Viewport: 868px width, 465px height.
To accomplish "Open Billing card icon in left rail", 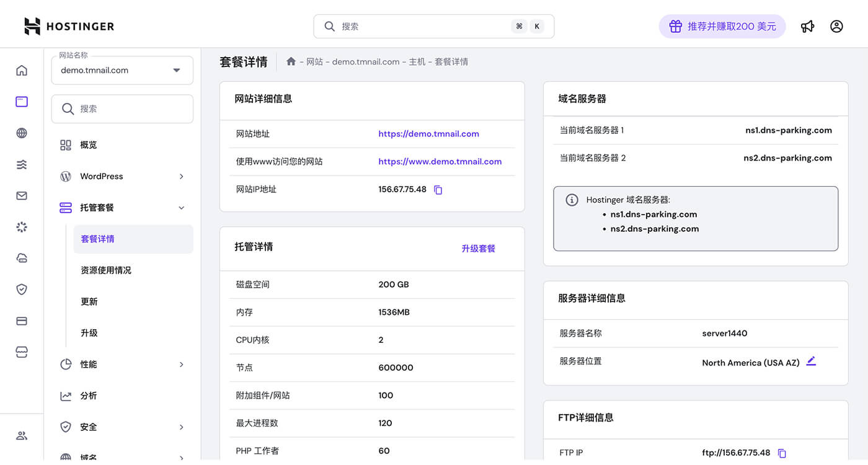I will [22, 321].
